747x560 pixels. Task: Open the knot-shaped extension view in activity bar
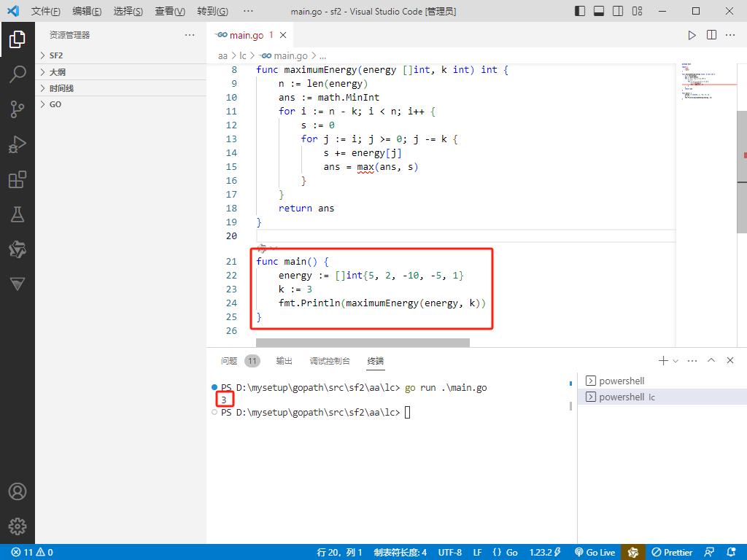coord(18,249)
